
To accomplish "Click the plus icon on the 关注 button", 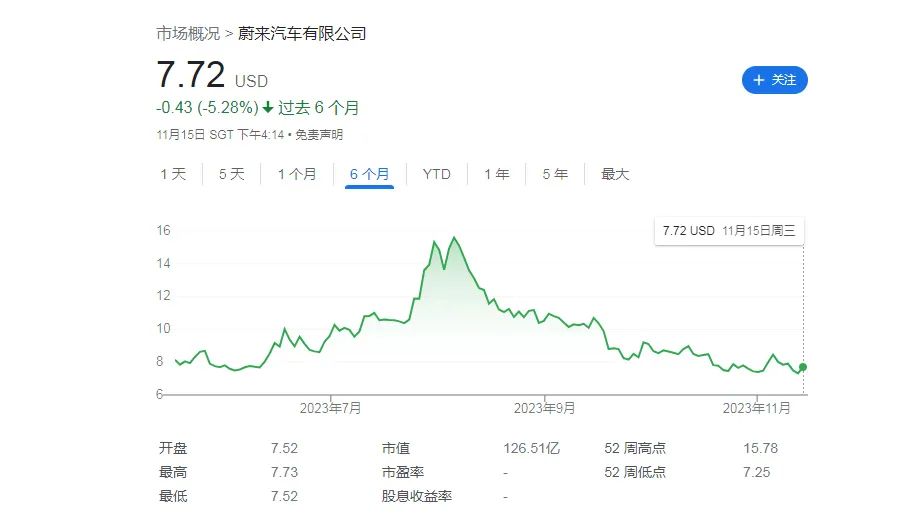I will [x=759, y=80].
